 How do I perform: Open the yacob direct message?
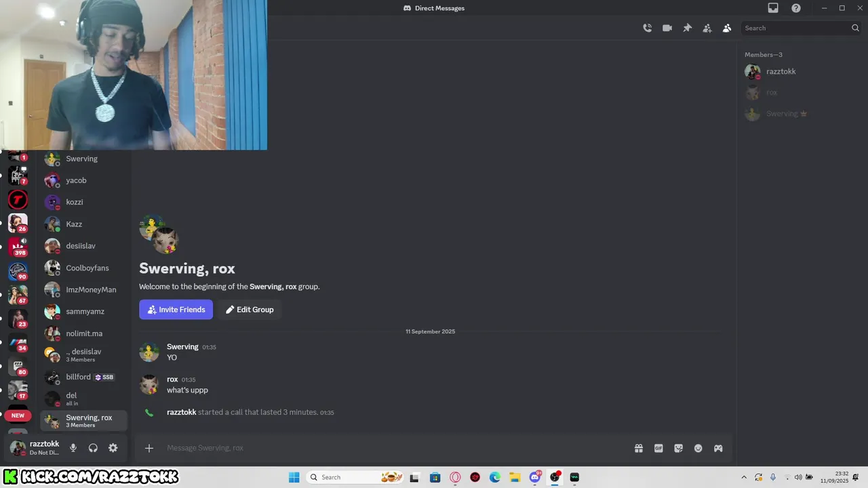[x=84, y=180]
